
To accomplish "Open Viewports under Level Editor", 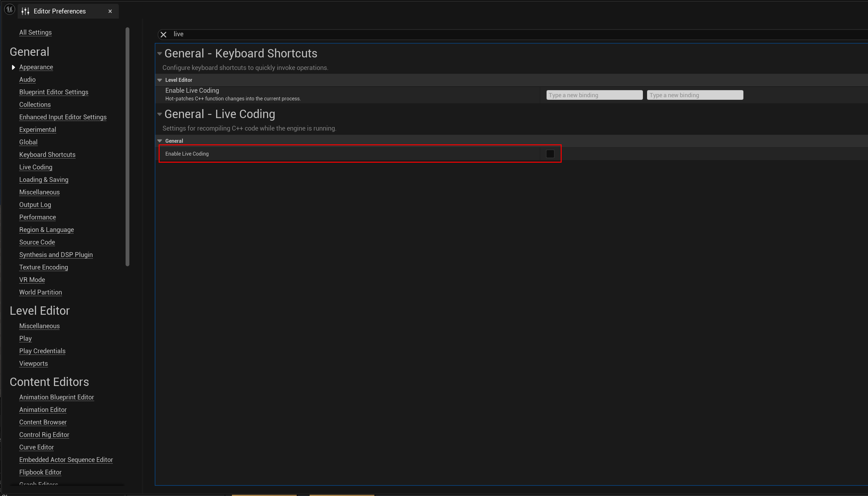I will point(33,363).
